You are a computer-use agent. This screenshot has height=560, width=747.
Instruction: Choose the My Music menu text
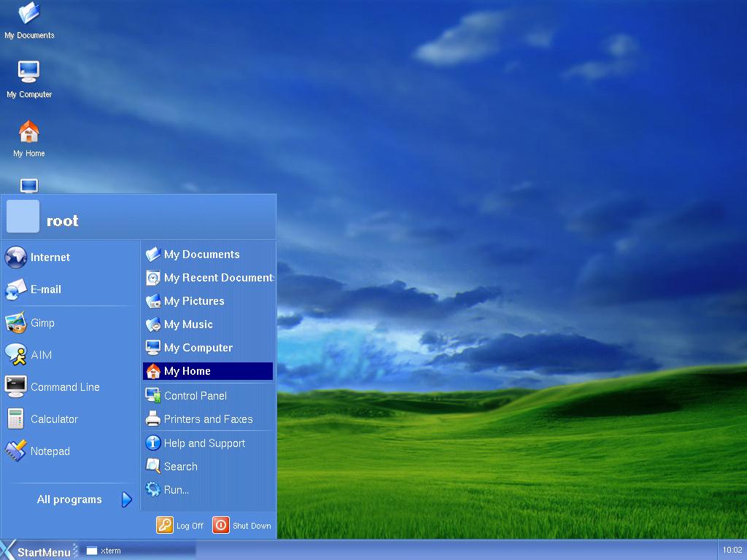click(188, 324)
